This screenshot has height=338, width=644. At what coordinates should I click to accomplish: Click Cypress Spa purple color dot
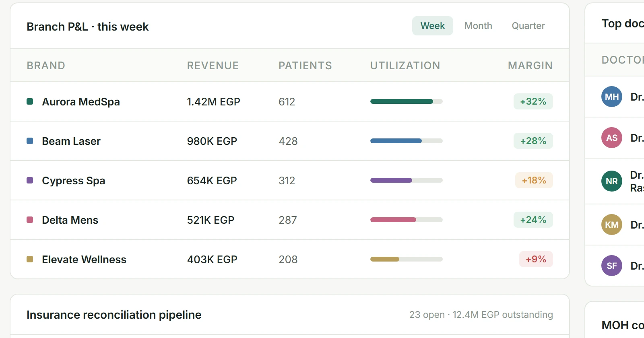pyautogui.click(x=30, y=180)
